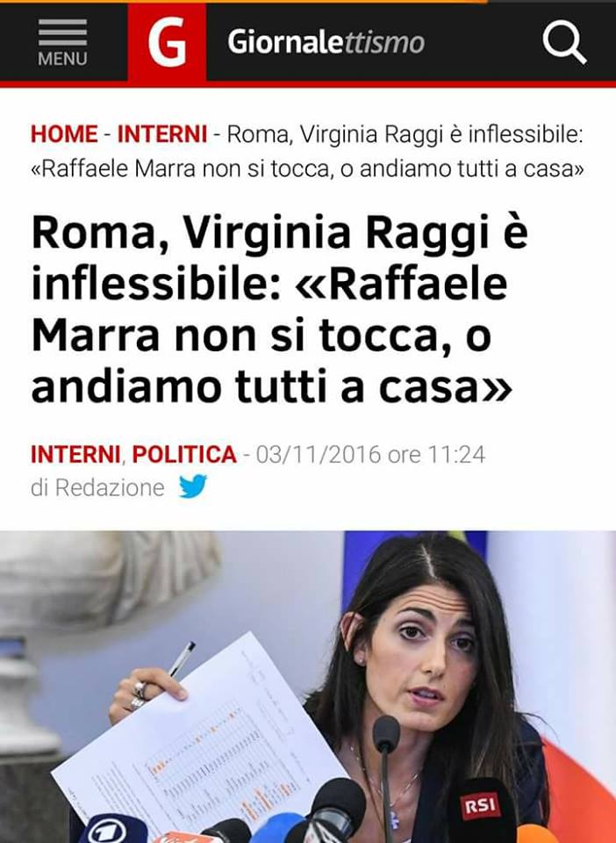
Task: Open the press conference article photo
Action: point(308,687)
